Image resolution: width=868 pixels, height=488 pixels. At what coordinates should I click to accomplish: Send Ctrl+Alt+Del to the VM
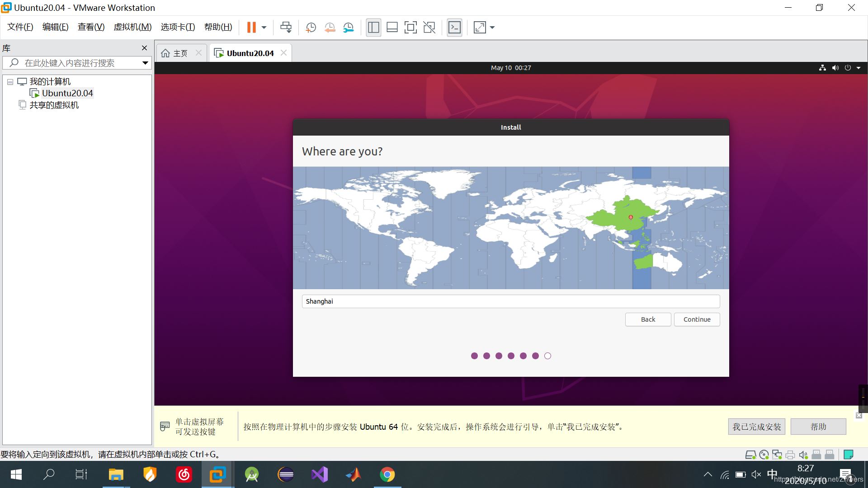[x=286, y=28]
